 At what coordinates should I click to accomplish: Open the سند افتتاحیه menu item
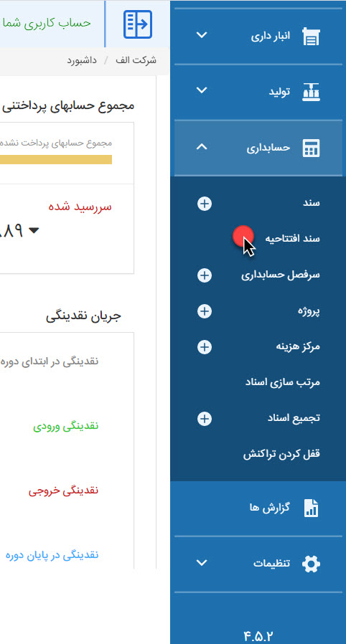point(292,239)
